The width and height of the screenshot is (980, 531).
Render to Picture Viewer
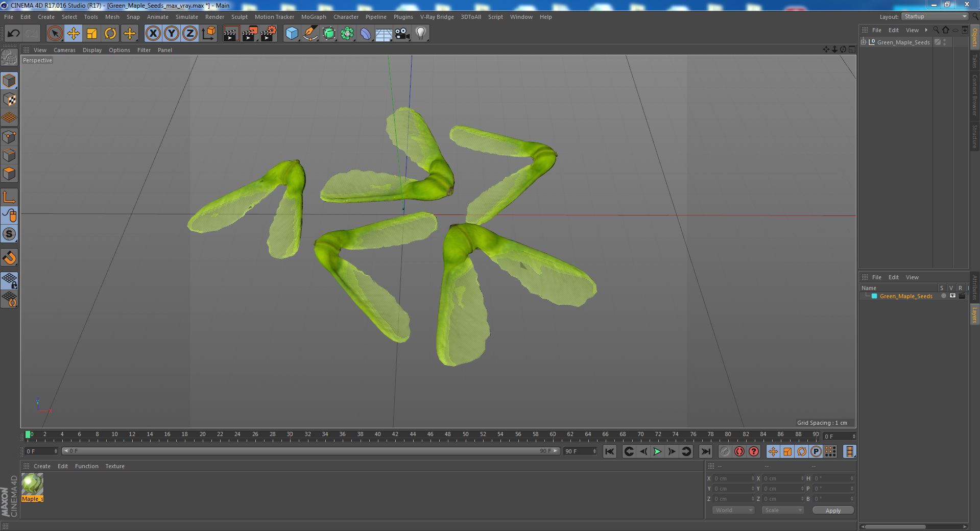tap(250, 34)
